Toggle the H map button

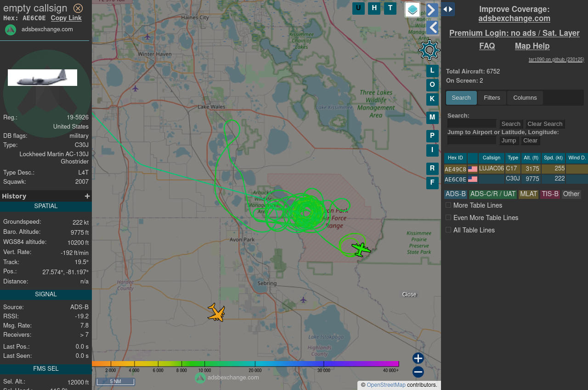[374, 8]
